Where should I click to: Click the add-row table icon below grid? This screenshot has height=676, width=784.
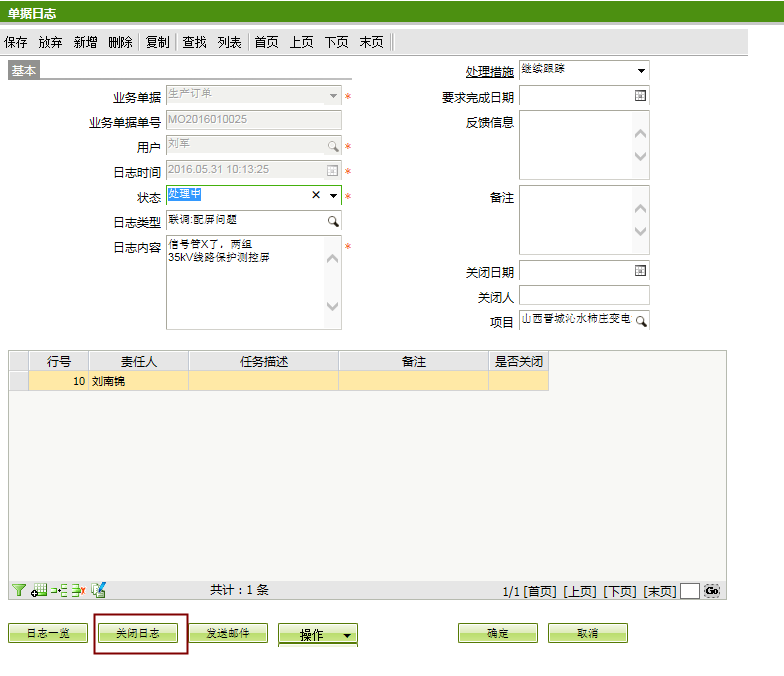pos(39,590)
